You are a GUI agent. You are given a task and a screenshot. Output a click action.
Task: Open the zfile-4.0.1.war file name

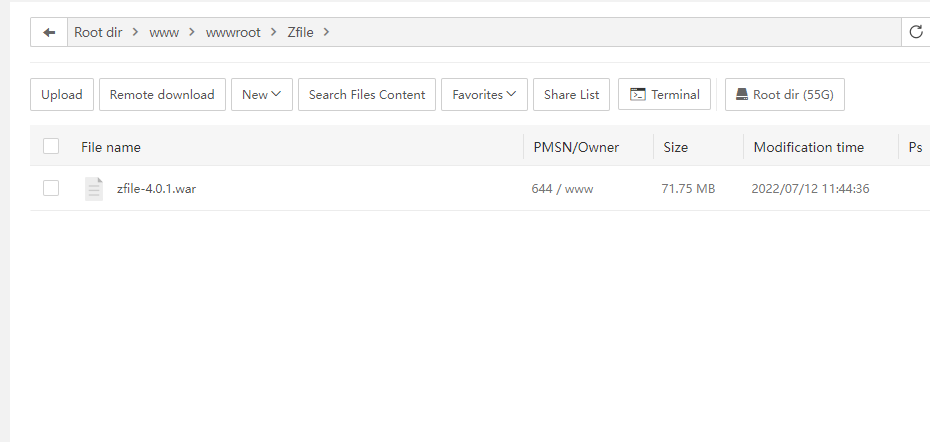[x=156, y=188]
